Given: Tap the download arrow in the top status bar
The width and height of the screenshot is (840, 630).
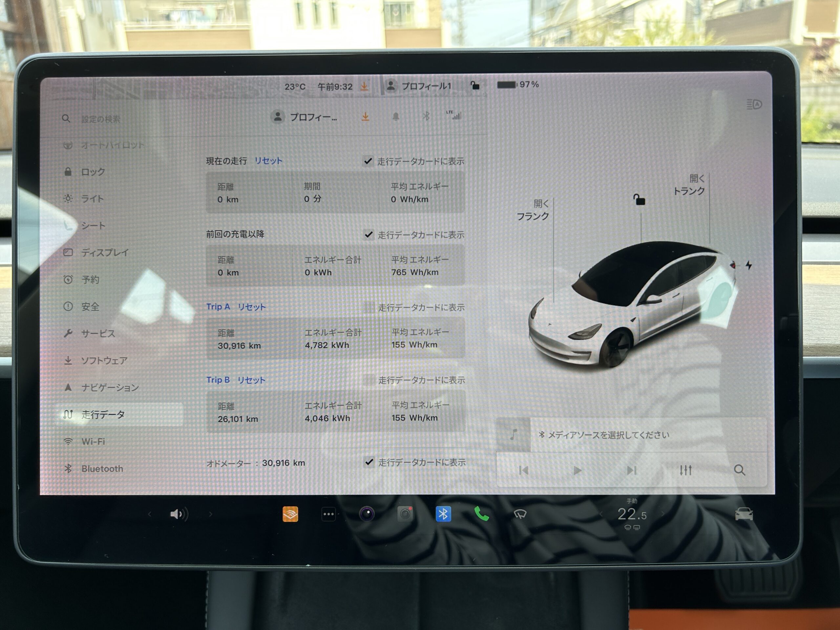Looking at the screenshot, I should 364,86.
